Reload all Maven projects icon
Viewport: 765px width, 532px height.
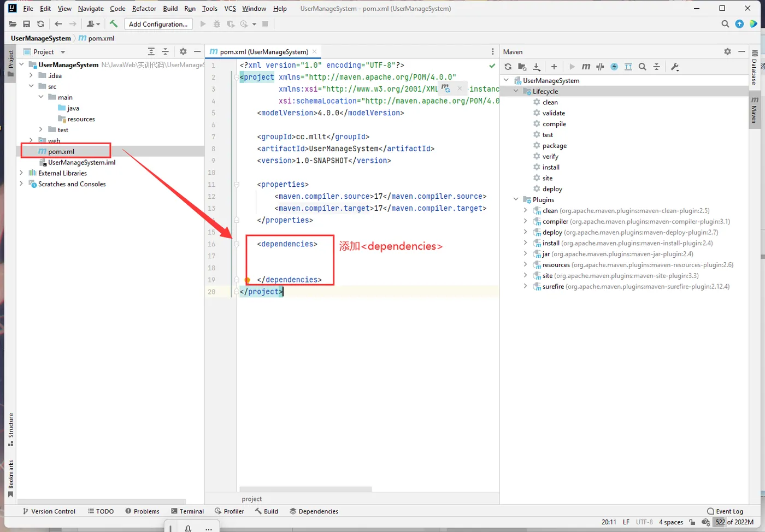(508, 67)
